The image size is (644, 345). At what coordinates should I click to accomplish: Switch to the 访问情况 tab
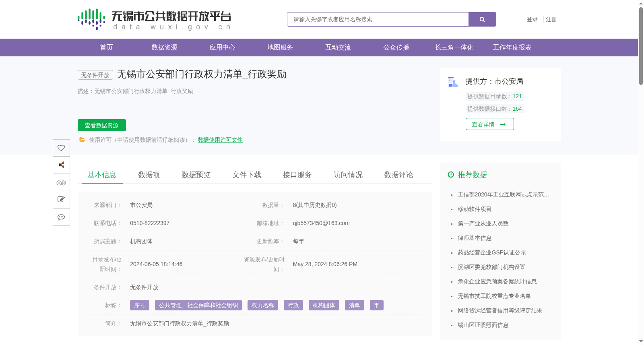(348, 175)
